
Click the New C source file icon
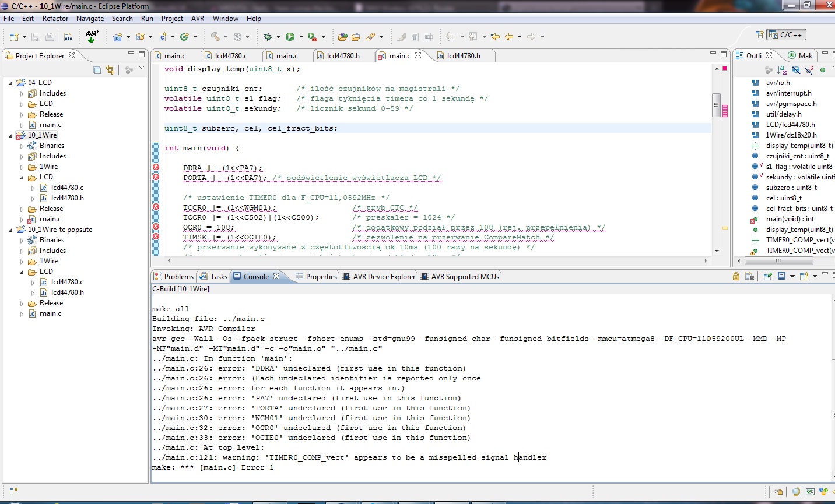[162, 37]
